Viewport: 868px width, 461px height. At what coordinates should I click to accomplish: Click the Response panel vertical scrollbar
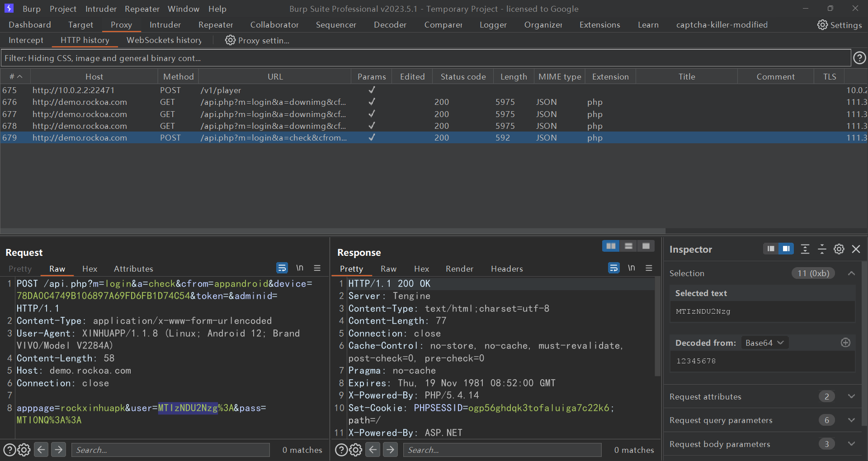658,326
